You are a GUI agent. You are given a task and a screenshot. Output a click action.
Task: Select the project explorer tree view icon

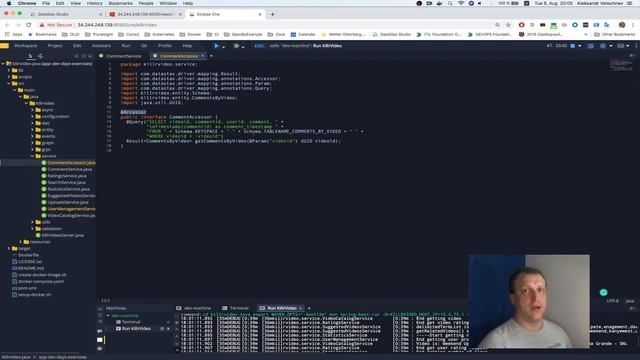coord(30,56)
